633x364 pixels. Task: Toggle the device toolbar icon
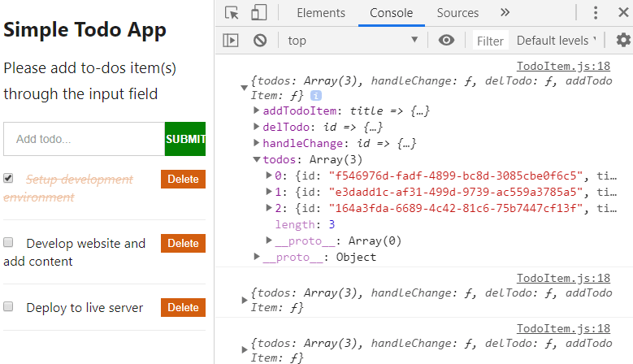(258, 13)
